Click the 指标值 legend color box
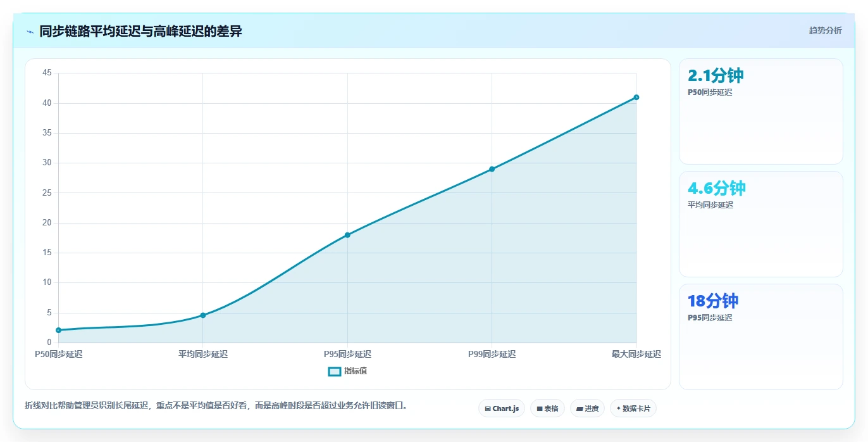868x442 pixels. pyautogui.click(x=335, y=371)
